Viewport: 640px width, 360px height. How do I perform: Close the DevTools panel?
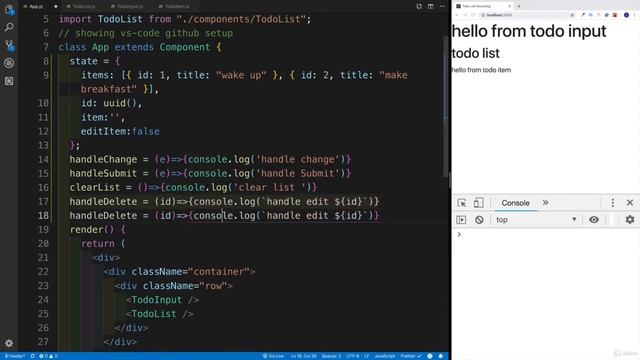click(x=630, y=203)
